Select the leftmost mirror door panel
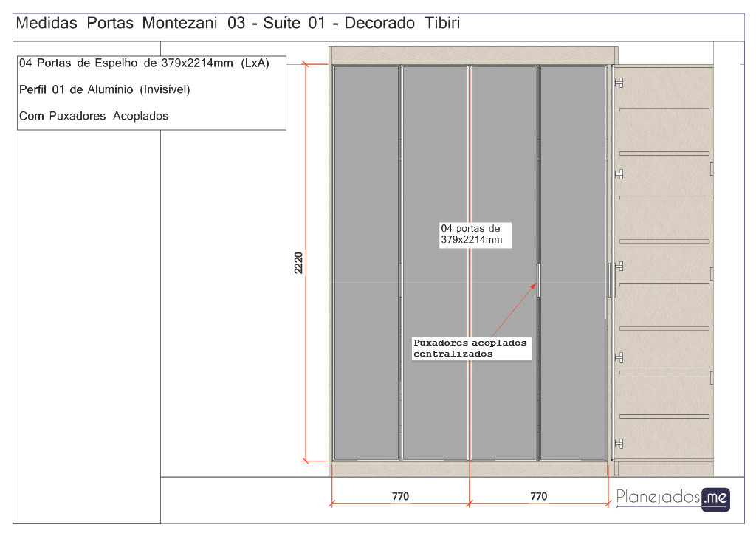This screenshot has width=756, height=536. pos(366,185)
